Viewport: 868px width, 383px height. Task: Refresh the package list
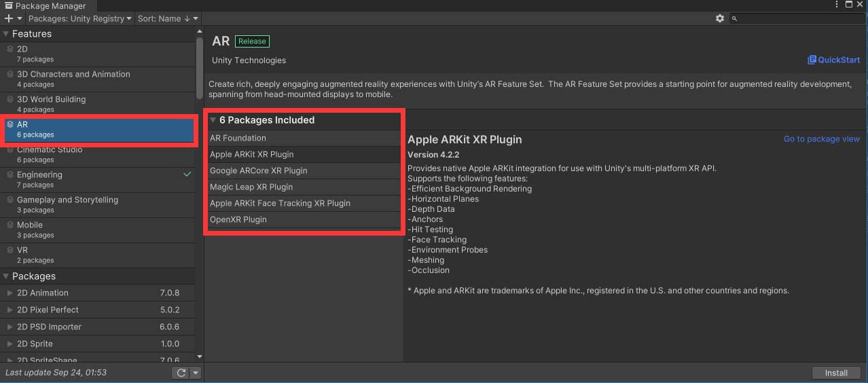[x=181, y=373]
